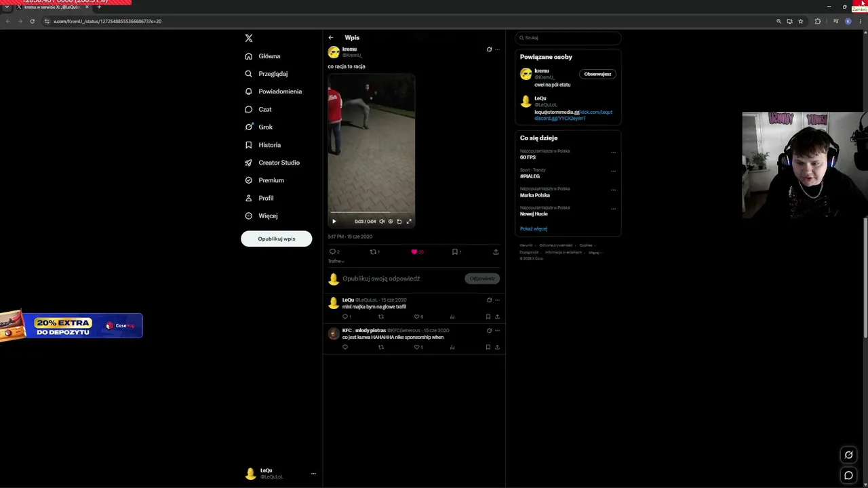Click the Grok icon on KFC's reply
This screenshot has height=488, width=868.
coord(489,331)
